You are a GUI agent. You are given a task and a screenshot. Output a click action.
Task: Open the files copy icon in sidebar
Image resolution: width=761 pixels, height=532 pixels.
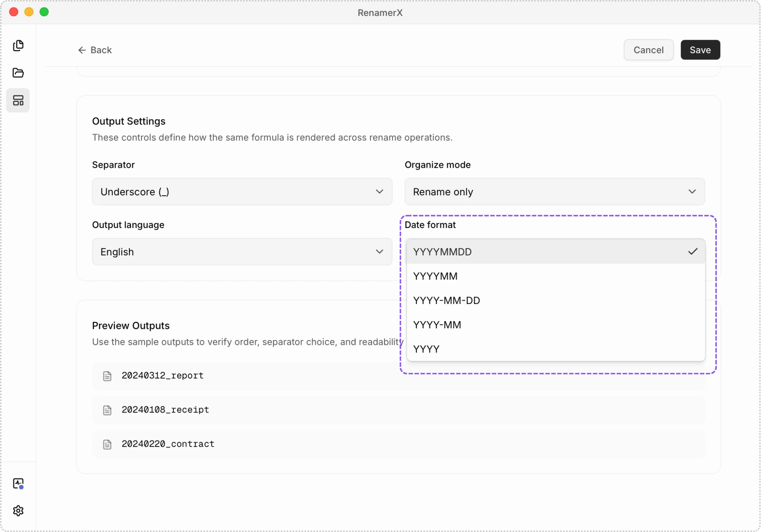pyautogui.click(x=18, y=45)
